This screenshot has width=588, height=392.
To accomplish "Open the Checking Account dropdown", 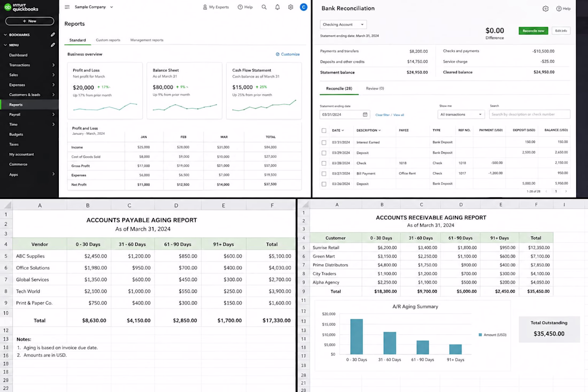I will [343, 25].
